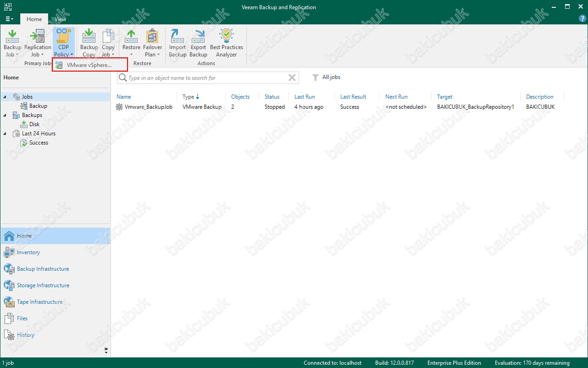Image resolution: width=588 pixels, height=368 pixels.
Task: Select Backup under Jobs in tree
Action: click(38, 106)
